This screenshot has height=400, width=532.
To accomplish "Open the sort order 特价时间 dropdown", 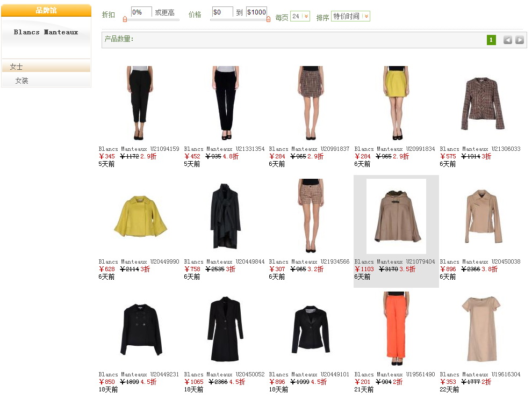I will [x=350, y=16].
